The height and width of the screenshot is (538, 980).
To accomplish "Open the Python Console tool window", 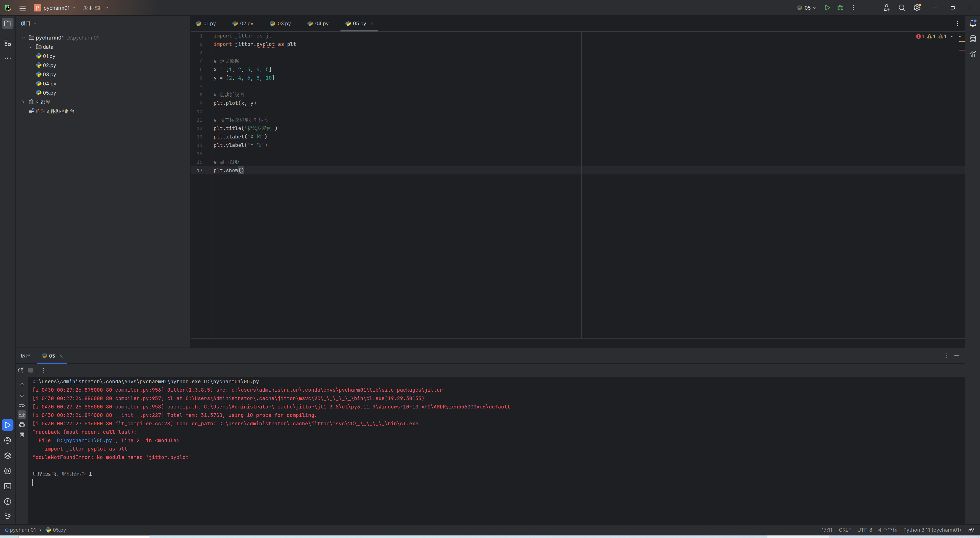I will (8, 440).
